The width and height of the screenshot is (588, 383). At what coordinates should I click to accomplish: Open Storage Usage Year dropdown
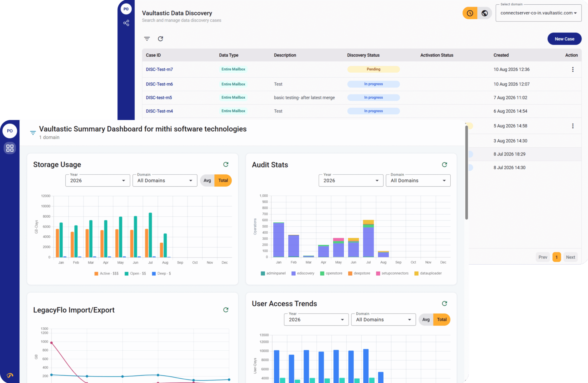[x=98, y=180]
